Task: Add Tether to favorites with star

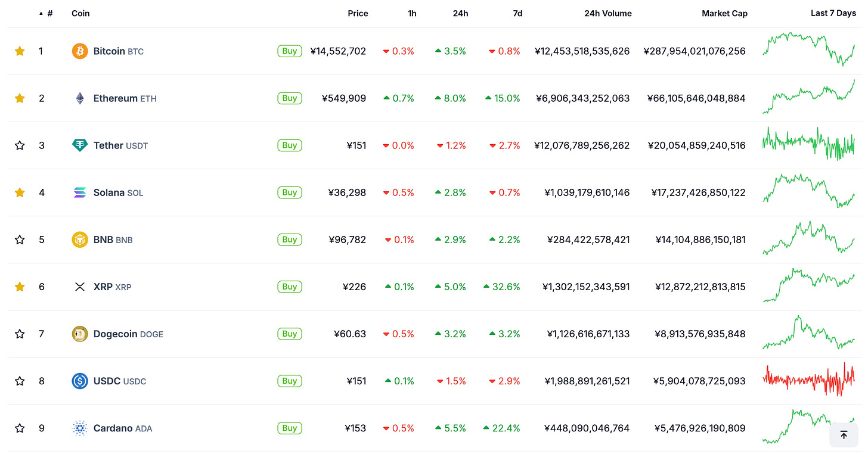Action: tap(20, 145)
